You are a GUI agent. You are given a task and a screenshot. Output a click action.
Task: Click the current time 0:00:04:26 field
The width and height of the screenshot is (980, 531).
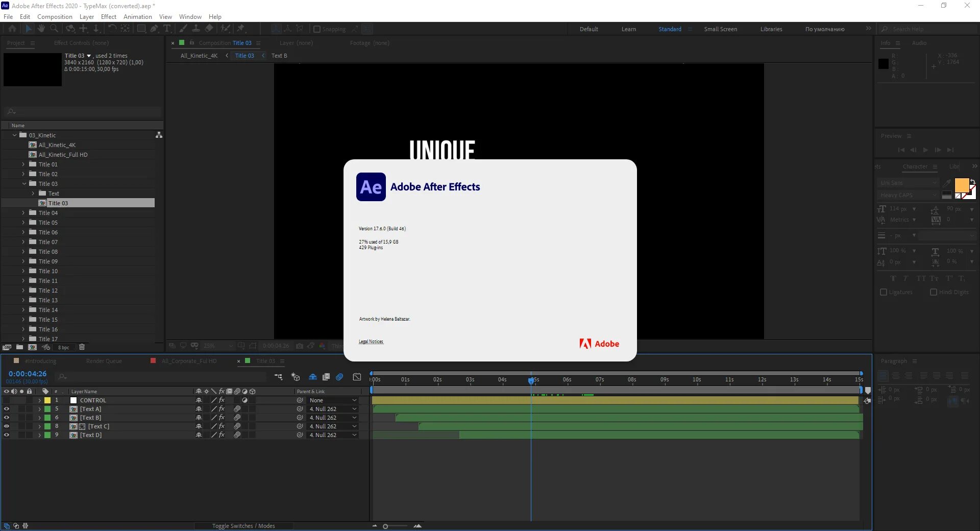pyautogui.click(x=28, y=374)
